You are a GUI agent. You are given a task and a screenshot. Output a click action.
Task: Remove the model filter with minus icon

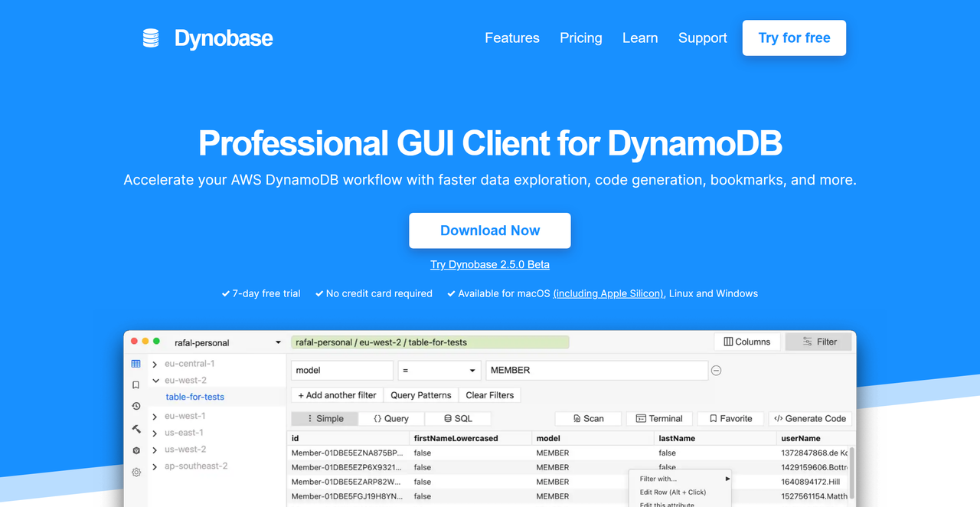[717, 371]
